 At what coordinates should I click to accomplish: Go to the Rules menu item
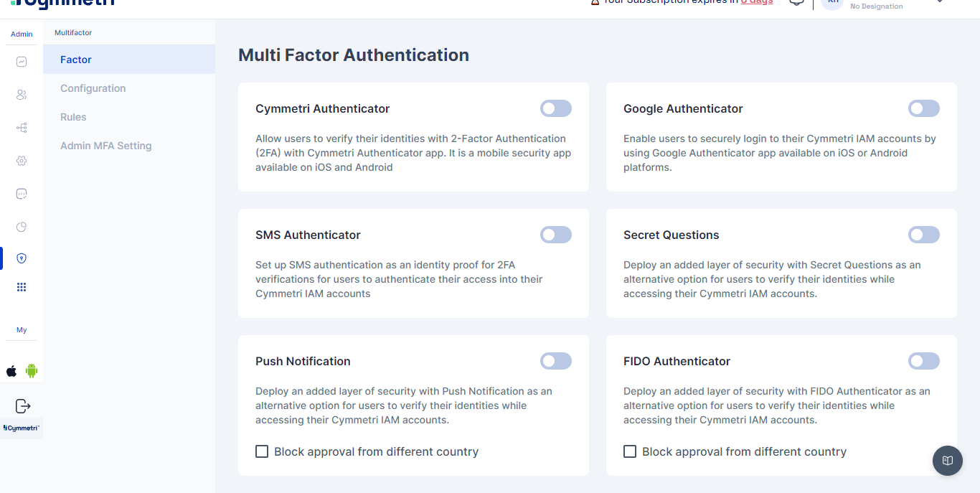click(x=73, y=117)
